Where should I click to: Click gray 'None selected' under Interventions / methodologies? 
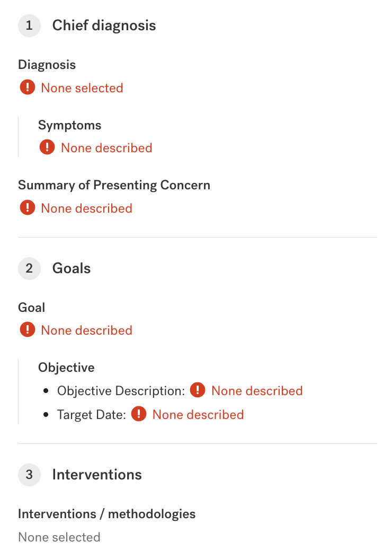click(x=59, y=537)
